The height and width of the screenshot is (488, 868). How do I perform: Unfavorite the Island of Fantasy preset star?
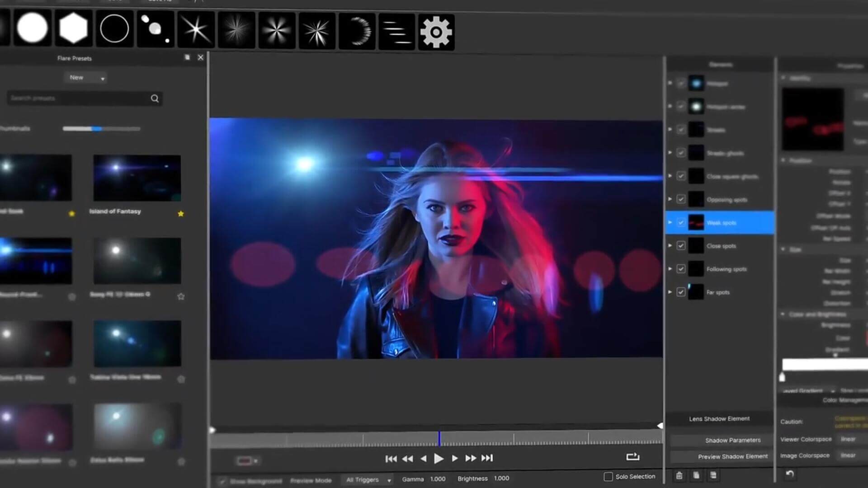point(181,213)
